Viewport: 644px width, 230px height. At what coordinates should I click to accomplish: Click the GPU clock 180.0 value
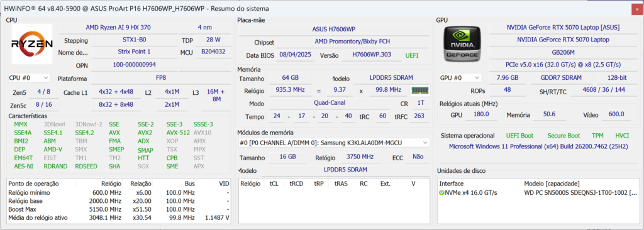pos(481,114)
